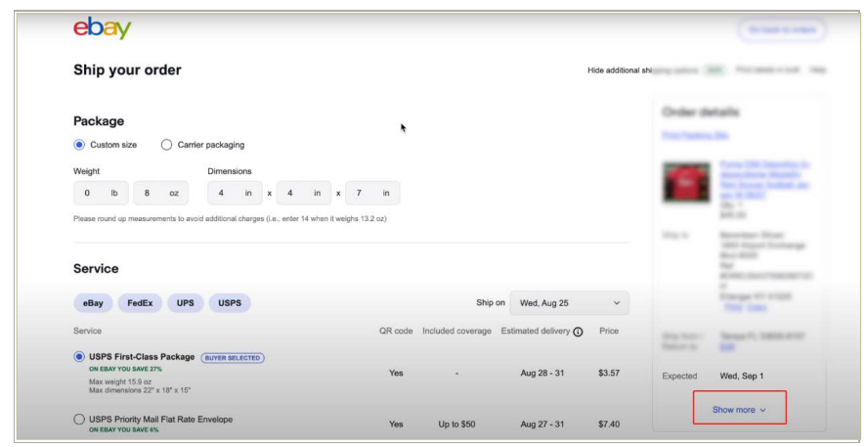
Task: Edit the second dimension field
Action: point(304,193)
